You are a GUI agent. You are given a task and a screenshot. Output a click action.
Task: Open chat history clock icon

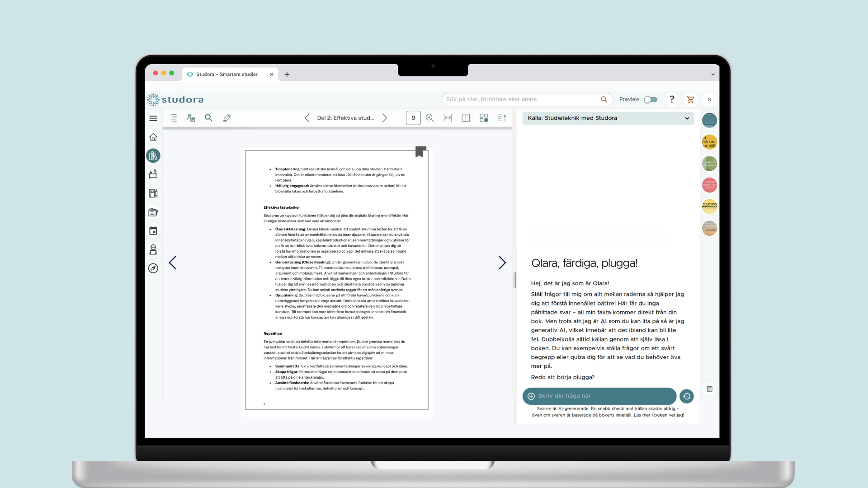(x=686, y=396)
